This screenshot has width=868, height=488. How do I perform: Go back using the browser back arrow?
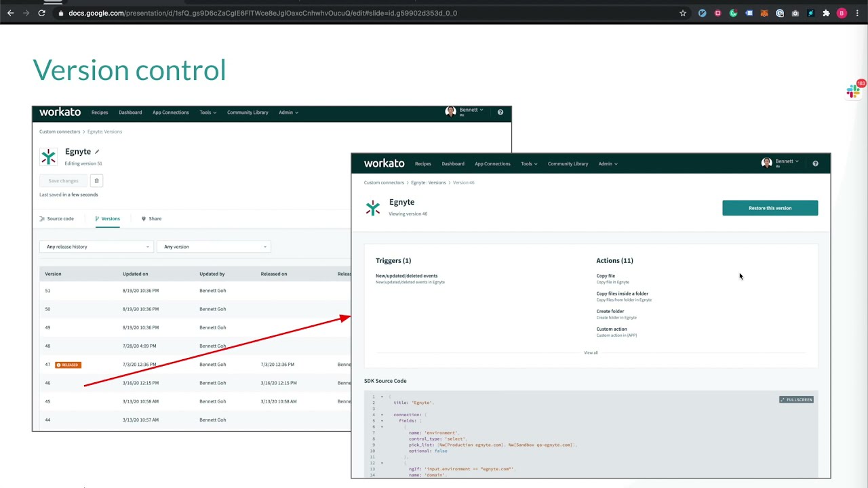pyautogui.click(x=10, y=13)
